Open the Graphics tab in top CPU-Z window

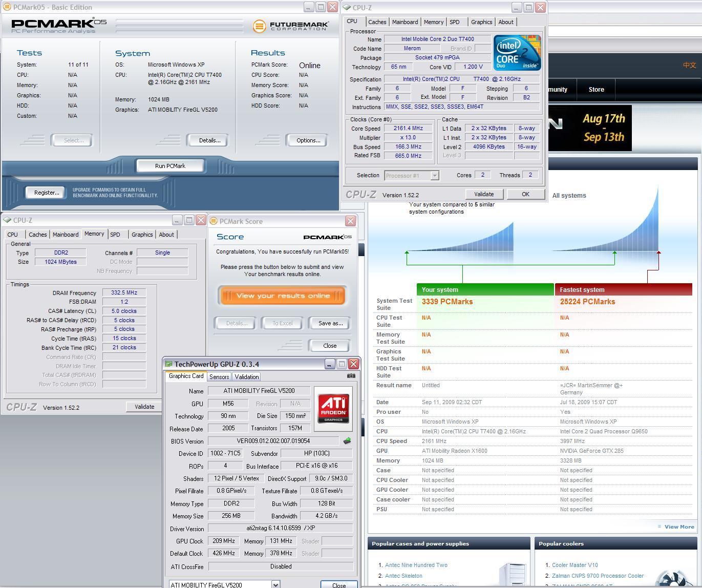coord(481,22)
